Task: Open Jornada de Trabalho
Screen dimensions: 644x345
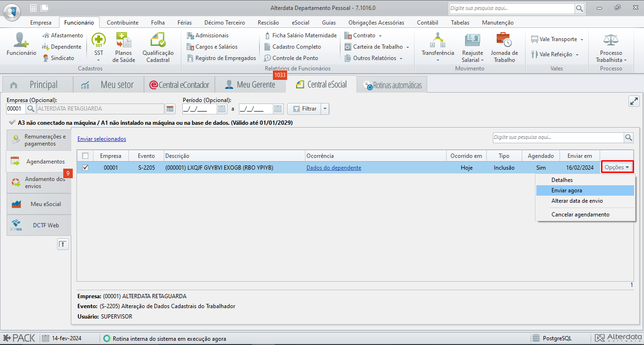Action: (504, 47)
